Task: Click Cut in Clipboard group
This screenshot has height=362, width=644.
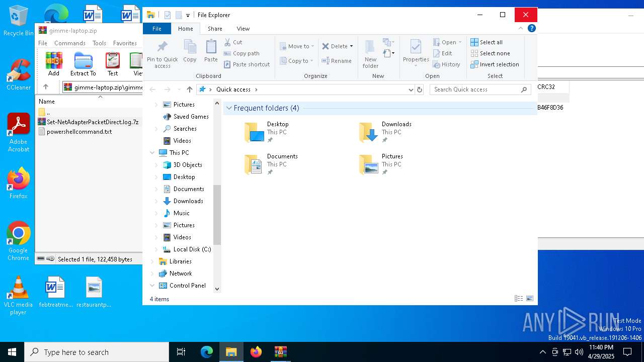Action: (233, 42)
